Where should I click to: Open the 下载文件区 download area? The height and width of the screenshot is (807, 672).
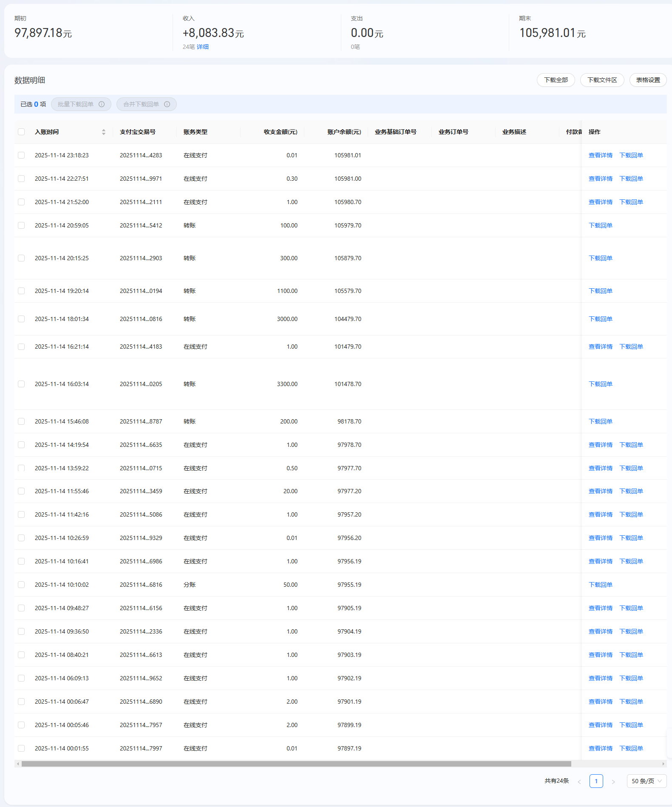(x=602, y=80)
